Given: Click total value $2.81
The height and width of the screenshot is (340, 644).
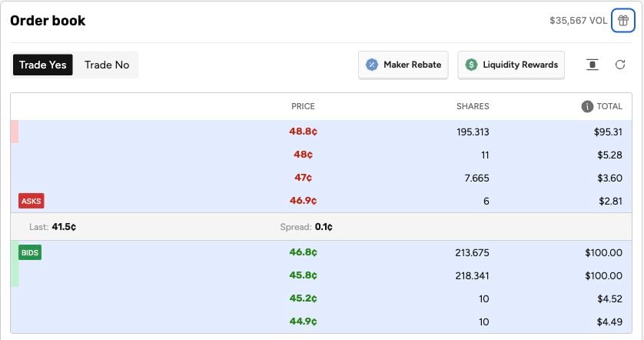Looking at the screenshot, I should [x=610, y=201].
